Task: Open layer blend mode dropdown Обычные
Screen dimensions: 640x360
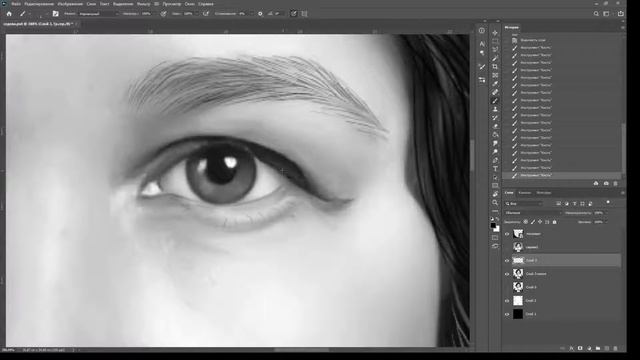Action: [533, 213]
